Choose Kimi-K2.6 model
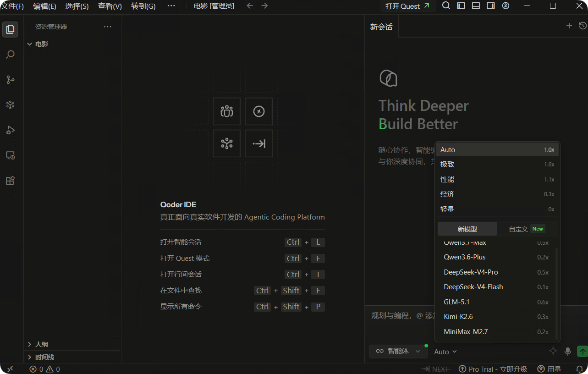This screenshot has width=588, height=374. pos(496,317)
